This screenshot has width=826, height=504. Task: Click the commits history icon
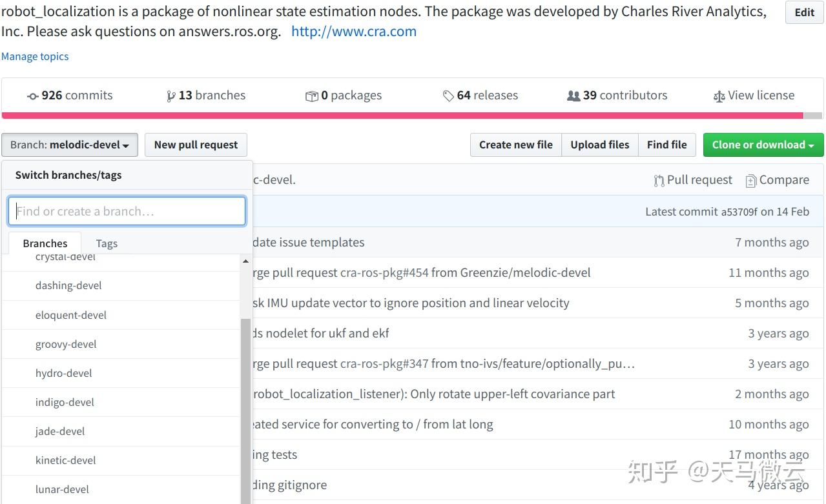point(32,96)
